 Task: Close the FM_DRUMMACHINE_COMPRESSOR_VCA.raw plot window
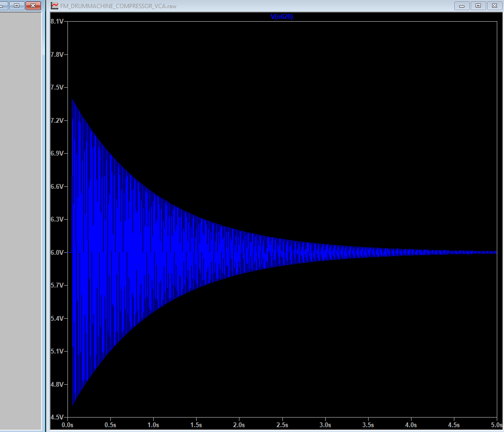(494, 6)
